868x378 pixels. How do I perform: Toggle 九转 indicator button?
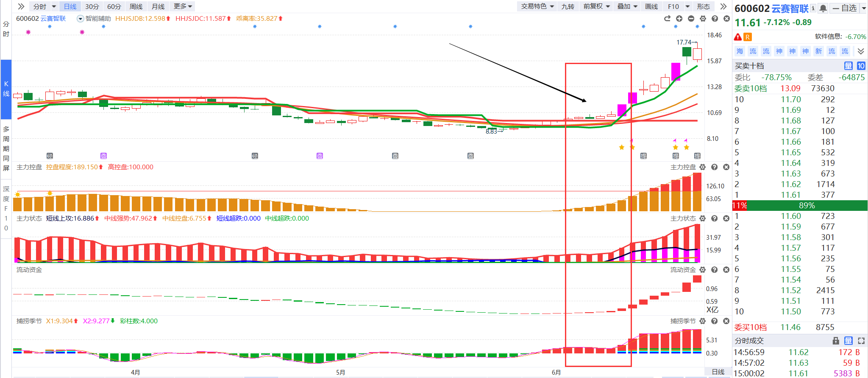(568, 6)
